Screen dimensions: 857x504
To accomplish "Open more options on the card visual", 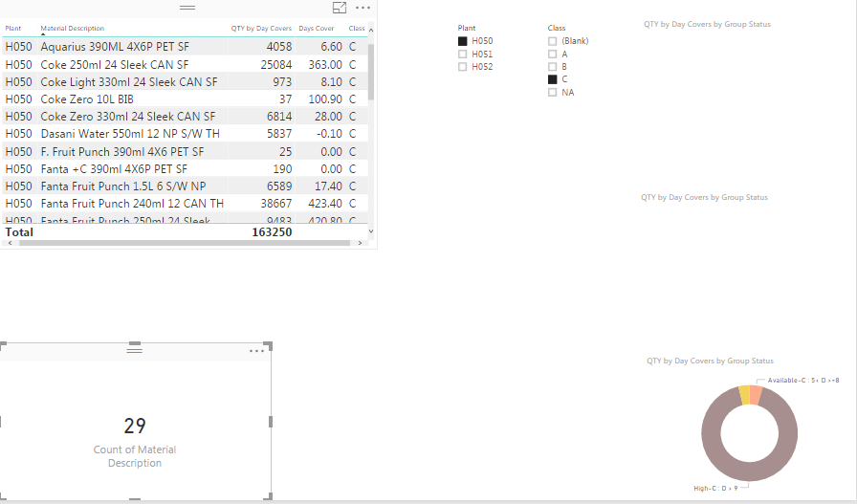I will click(x=256, y=351).
